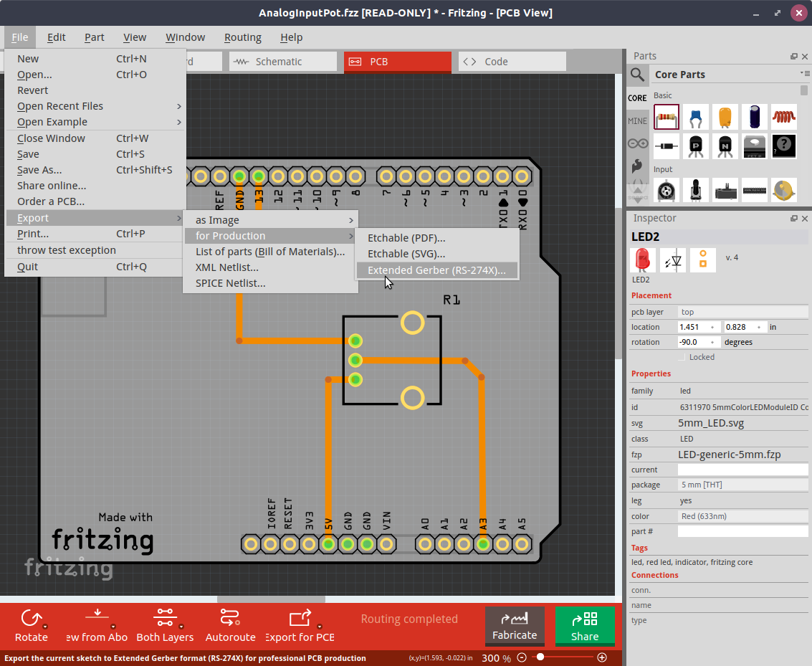Viewport: 812px width, 666px height.
Task: Pick the N-type transistor part
Action: (x=725, y=146)
